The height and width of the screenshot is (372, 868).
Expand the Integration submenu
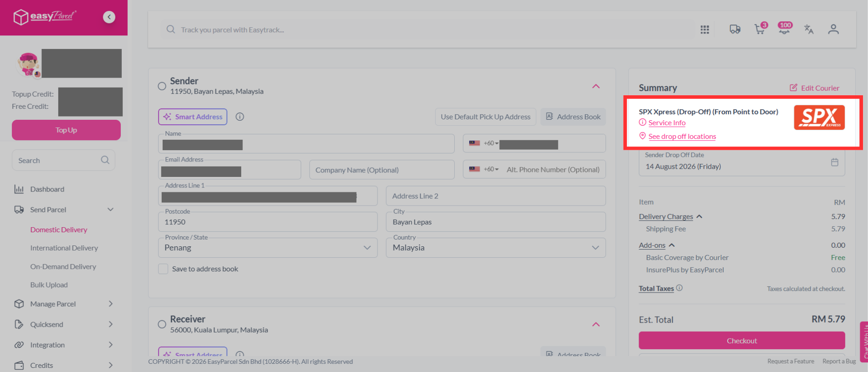pos(110,345)
